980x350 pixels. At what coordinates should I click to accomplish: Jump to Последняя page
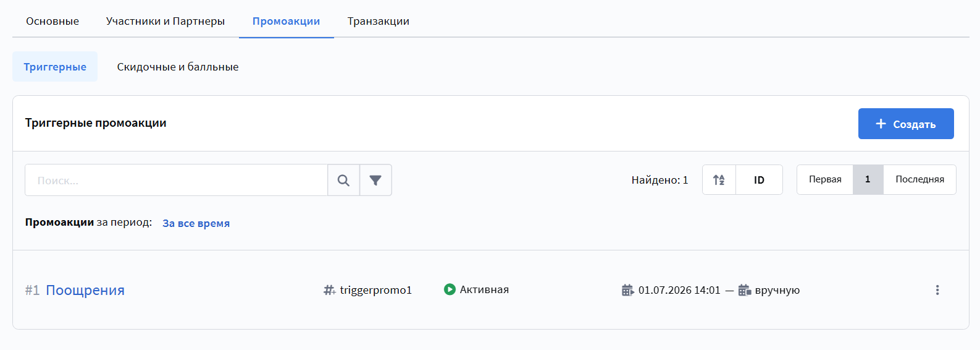[919, 179]
